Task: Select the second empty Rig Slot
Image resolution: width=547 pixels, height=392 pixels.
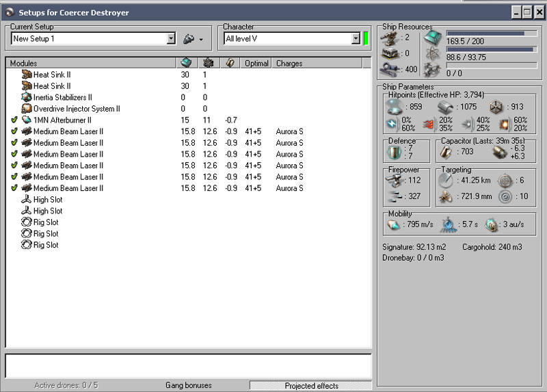Action: 40,233
